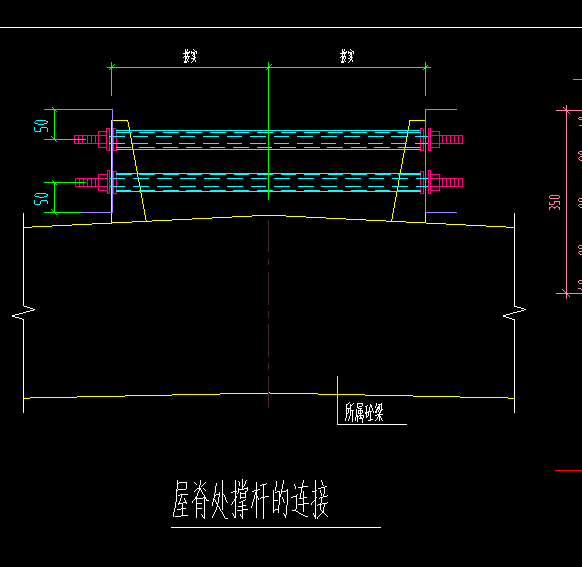Viewport: 582px width, 567px height.
Task: Select the upper cyan 50 dimension text
Action: (x=41, y=126)
